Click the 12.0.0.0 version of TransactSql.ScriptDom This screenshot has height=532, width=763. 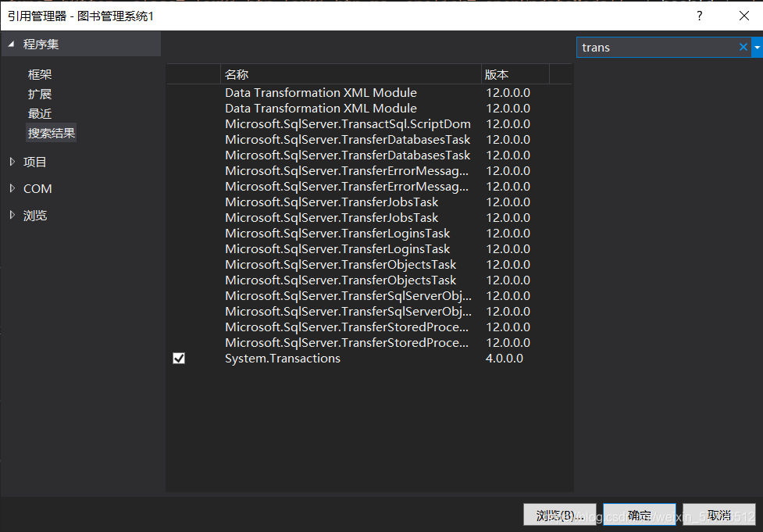508,124
